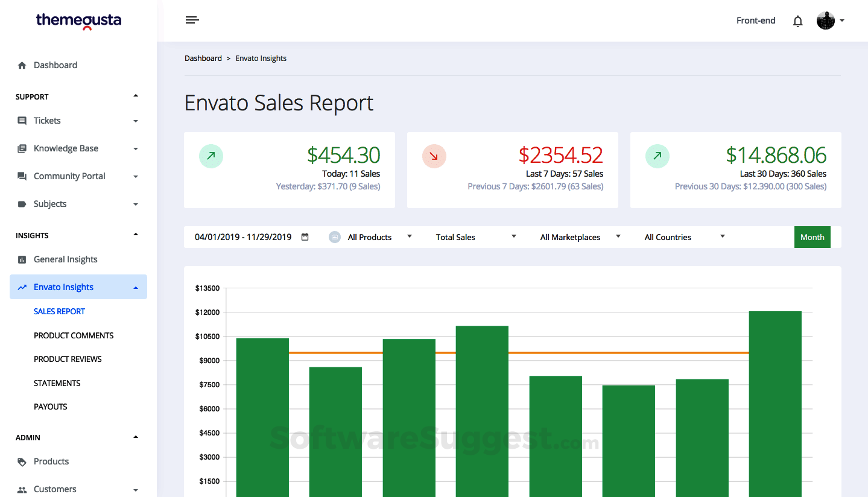
Task: Click the green up-arrow on today's sales card
Action: click(x=211, y=156)
